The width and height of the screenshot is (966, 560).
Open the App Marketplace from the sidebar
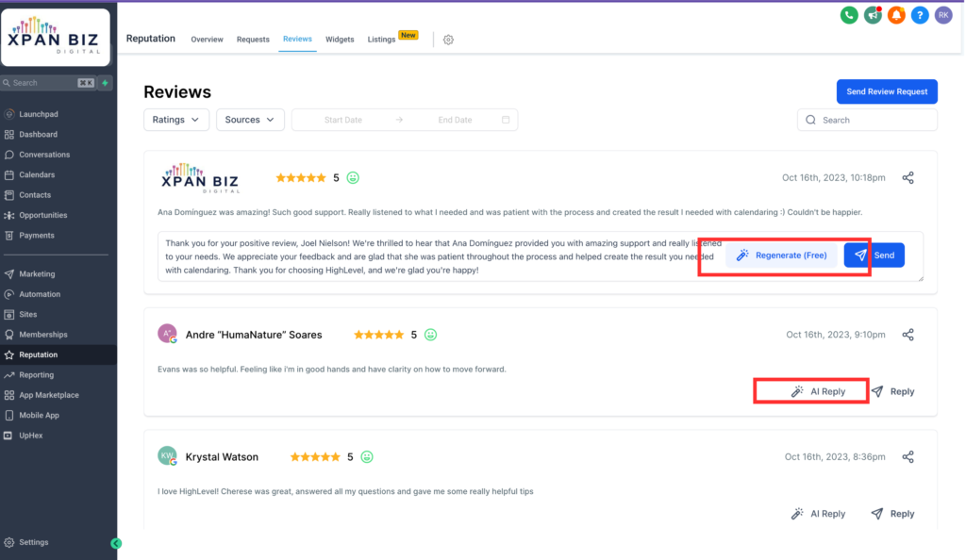[47, 394]
